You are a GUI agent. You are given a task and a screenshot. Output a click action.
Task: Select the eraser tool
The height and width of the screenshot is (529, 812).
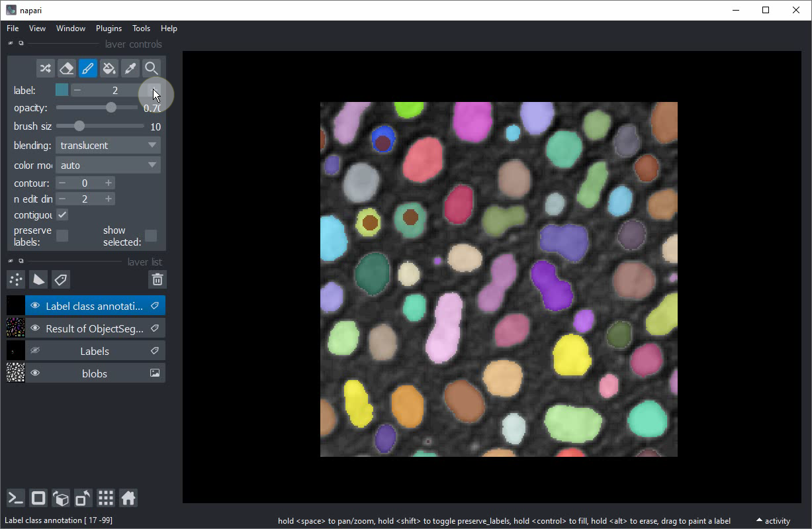67,68
